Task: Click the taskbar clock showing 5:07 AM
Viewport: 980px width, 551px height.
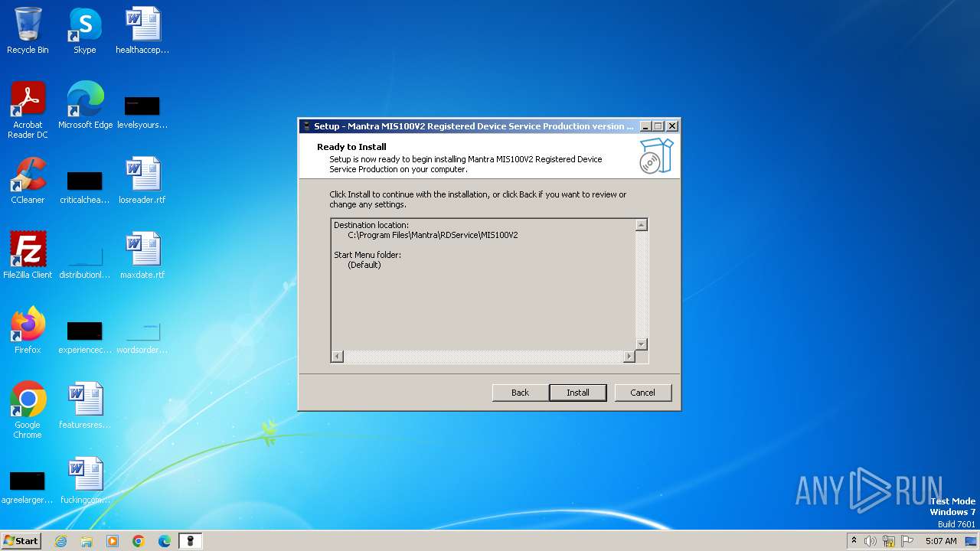Action: point(941,541)
